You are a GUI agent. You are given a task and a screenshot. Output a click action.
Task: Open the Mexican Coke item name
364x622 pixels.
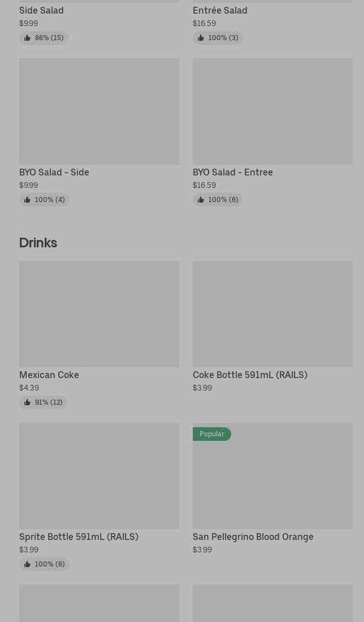pyautogui.click(x=49, y=375)
